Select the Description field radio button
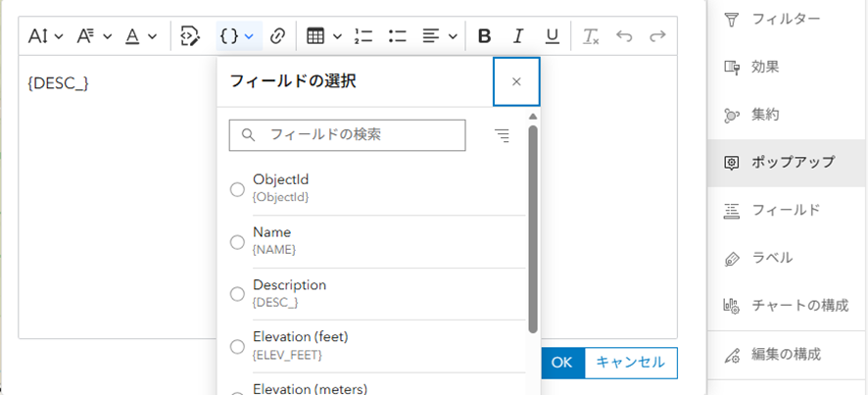 (237, 294)
